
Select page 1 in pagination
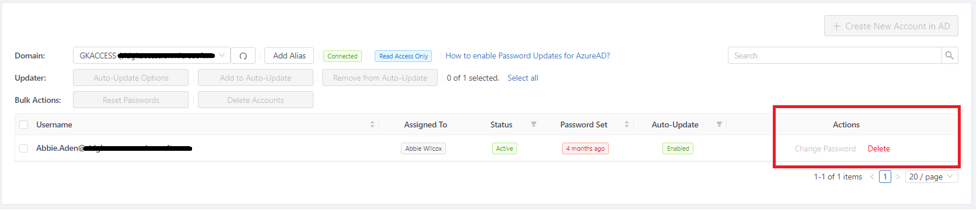tap(885, 177)
